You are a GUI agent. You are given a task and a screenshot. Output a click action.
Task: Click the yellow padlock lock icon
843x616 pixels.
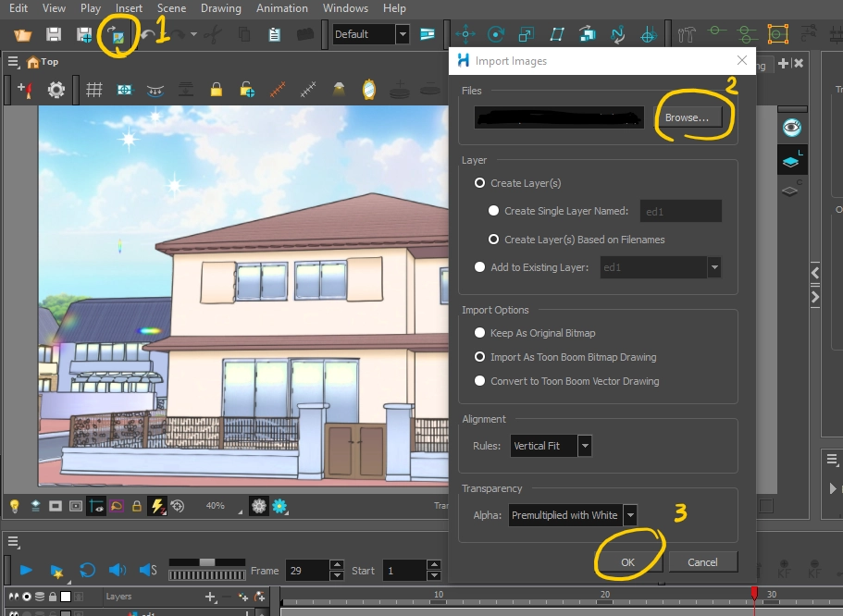[217, 89]
